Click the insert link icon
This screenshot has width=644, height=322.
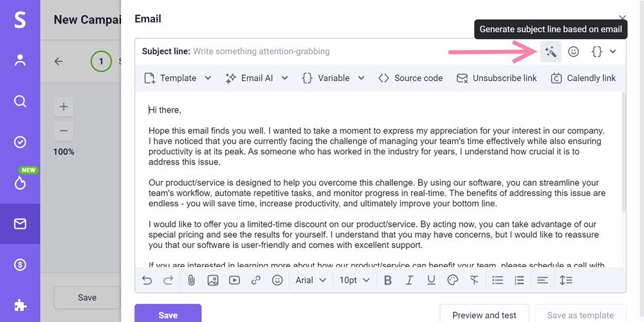[255, 280]
